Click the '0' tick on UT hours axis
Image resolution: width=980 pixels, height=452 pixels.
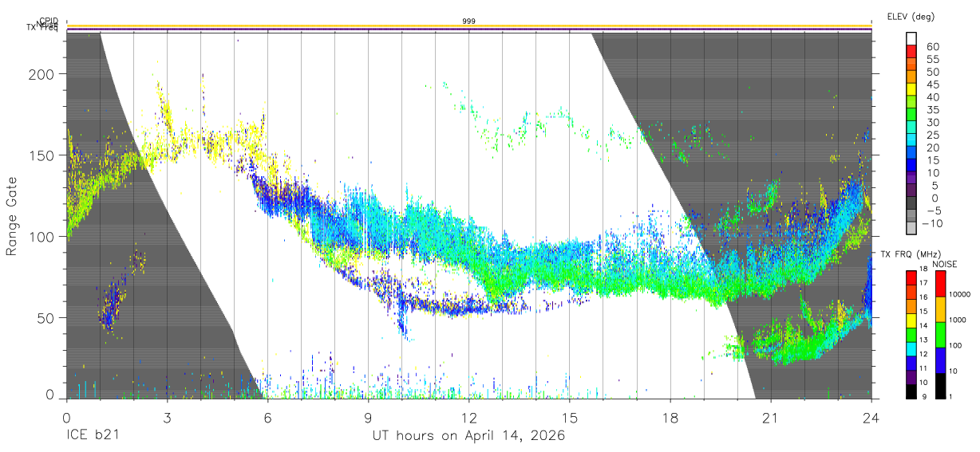coord(65,417)
